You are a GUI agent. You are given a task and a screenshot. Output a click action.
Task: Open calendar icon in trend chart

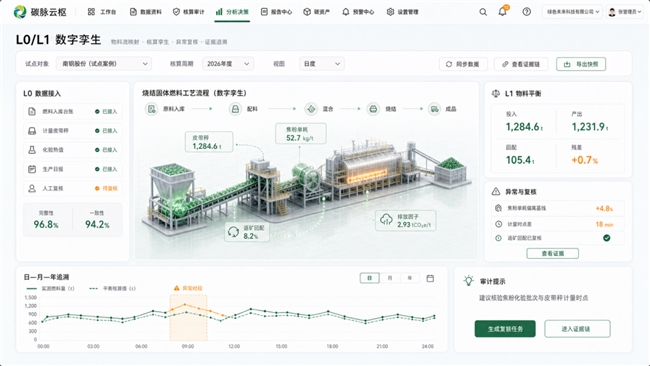point(430,278)
